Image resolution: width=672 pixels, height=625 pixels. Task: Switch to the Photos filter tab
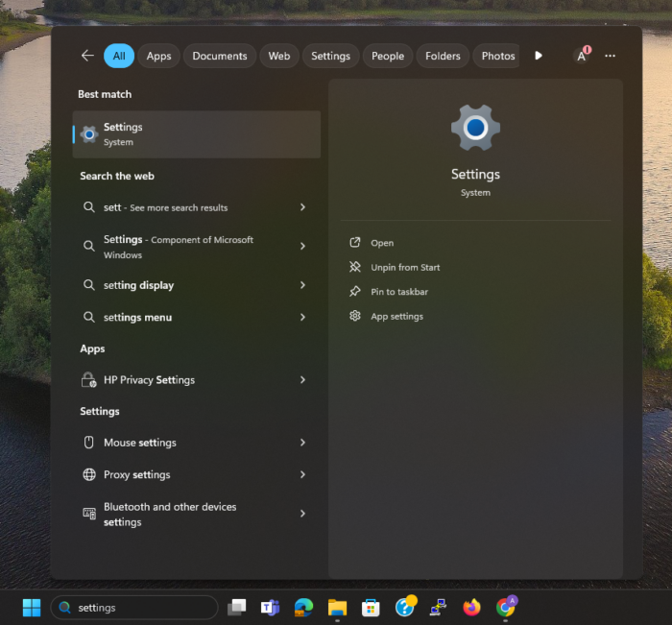point(497,56)
